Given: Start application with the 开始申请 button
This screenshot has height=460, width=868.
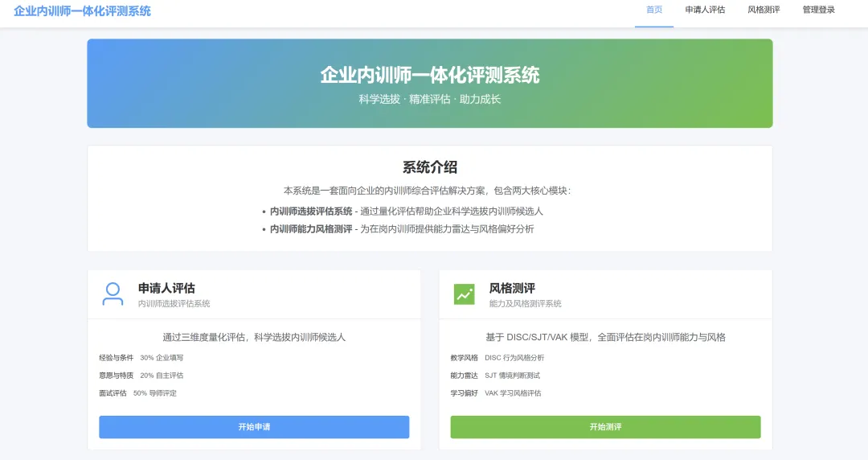Looking at the screenshot, I should 254,427.
